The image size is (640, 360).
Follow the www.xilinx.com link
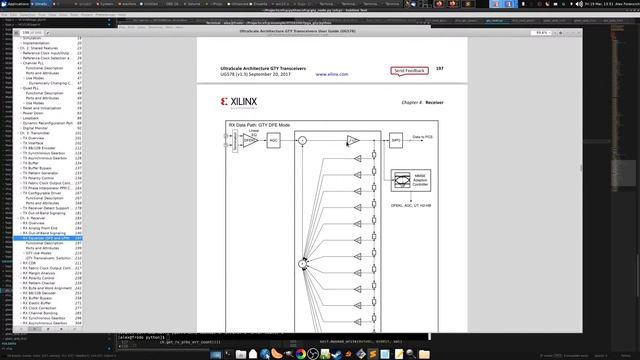point(332,74)
